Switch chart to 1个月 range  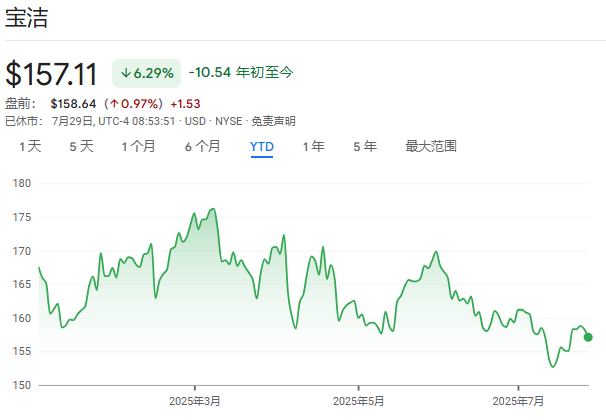[138, 146]
